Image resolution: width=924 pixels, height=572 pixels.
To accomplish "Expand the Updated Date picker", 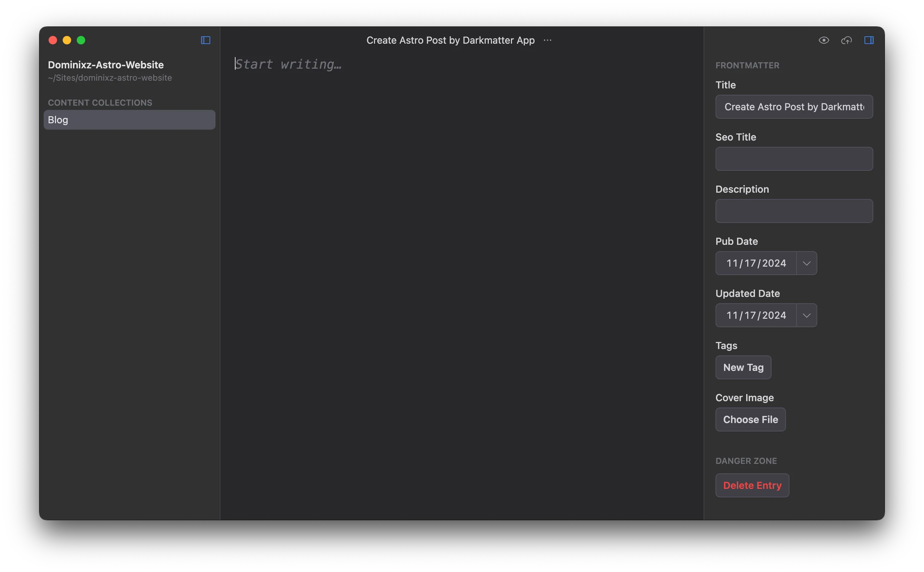I will tap(806, 315).
